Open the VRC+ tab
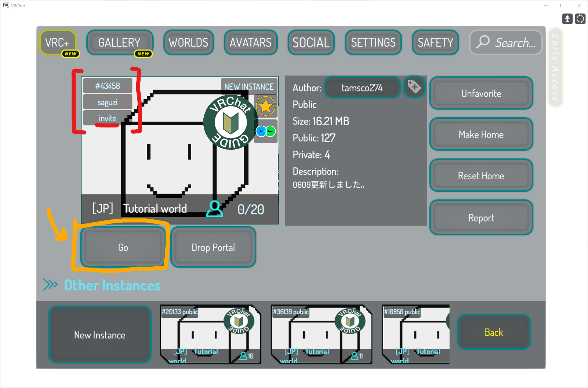Screen dimensions: 588x388 58,43
